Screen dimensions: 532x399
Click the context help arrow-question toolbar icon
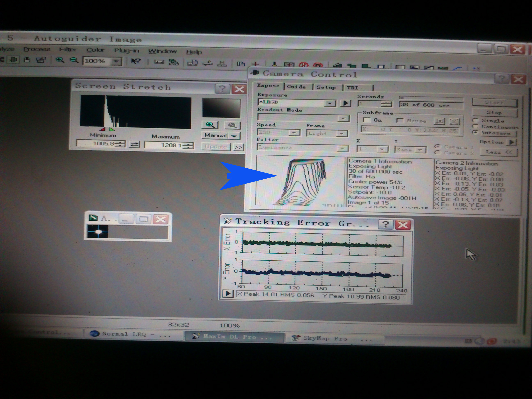(136, 61)
